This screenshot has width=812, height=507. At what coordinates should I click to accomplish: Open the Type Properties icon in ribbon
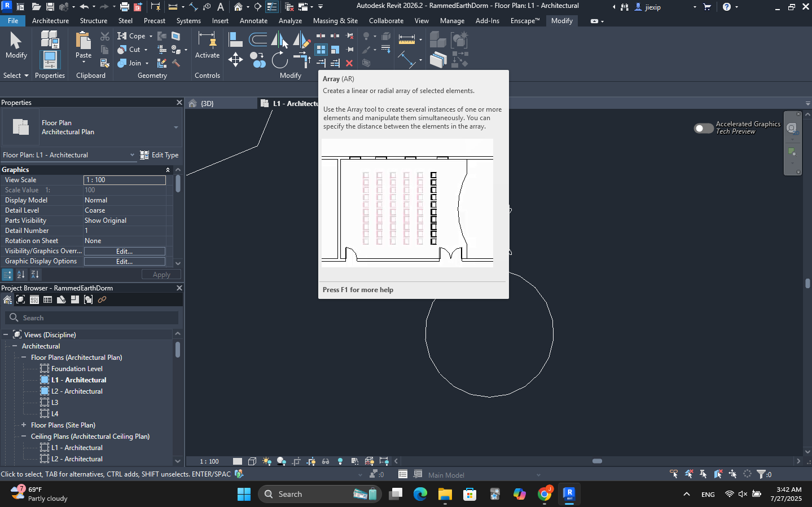pos(50,38)
